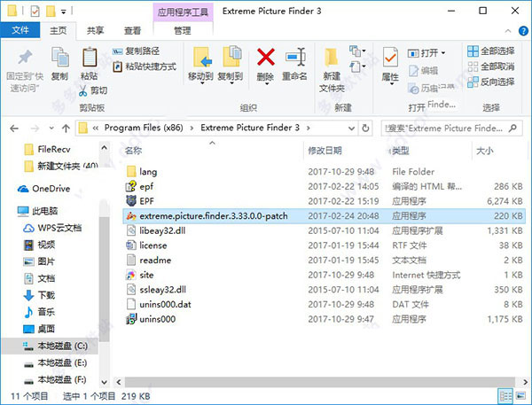Select Local Disk (E:) in navigation pane

coord(55,363)
